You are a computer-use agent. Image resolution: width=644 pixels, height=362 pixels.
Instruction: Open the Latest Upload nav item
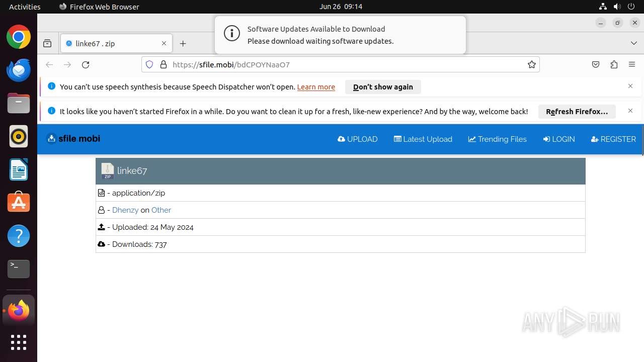(x=423, y=139)
